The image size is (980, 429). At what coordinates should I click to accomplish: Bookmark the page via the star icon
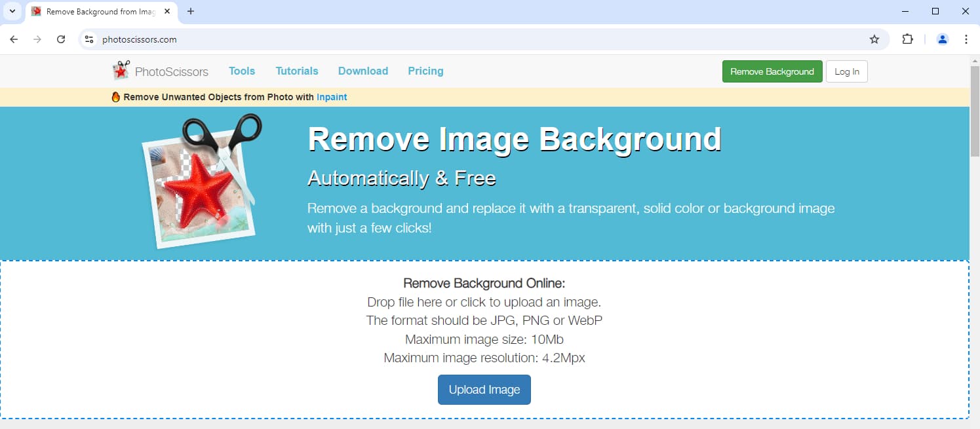(874, 39)
